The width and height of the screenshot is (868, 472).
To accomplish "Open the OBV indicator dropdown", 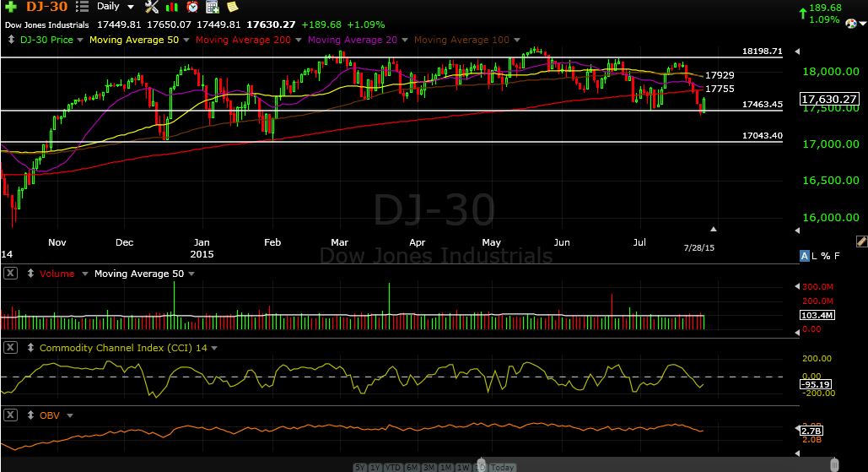I will pos(70,415).
